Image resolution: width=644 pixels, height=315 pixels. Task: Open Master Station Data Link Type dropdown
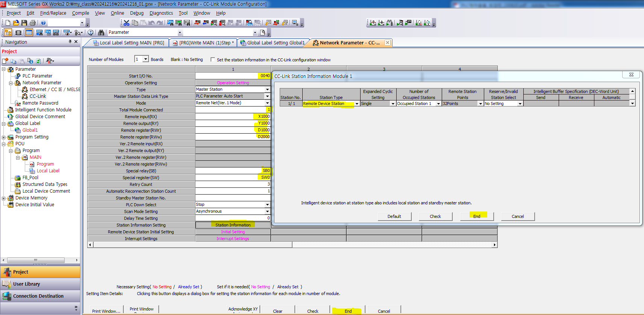point(267,96)
